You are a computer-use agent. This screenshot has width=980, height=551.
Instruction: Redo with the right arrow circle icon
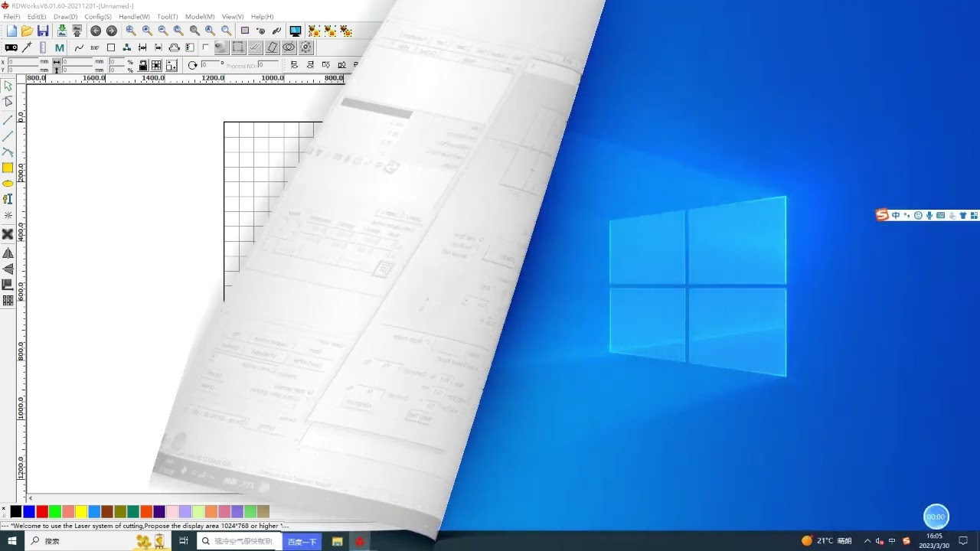point(112,31)
